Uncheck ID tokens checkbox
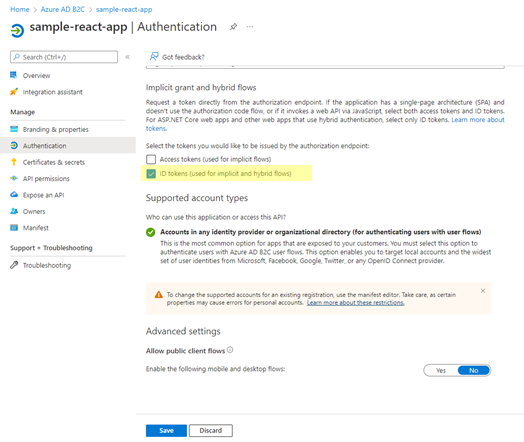The image size is (524, 442). coord(151,173)
